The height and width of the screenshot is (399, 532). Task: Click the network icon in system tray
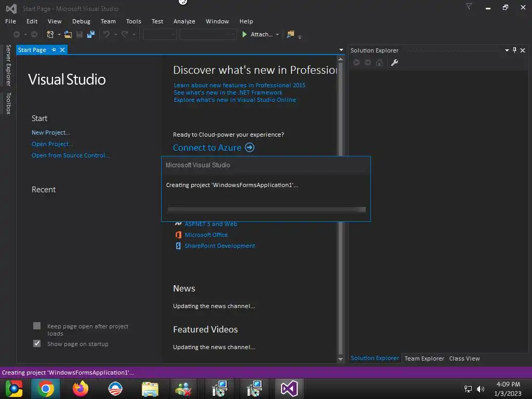468,389
